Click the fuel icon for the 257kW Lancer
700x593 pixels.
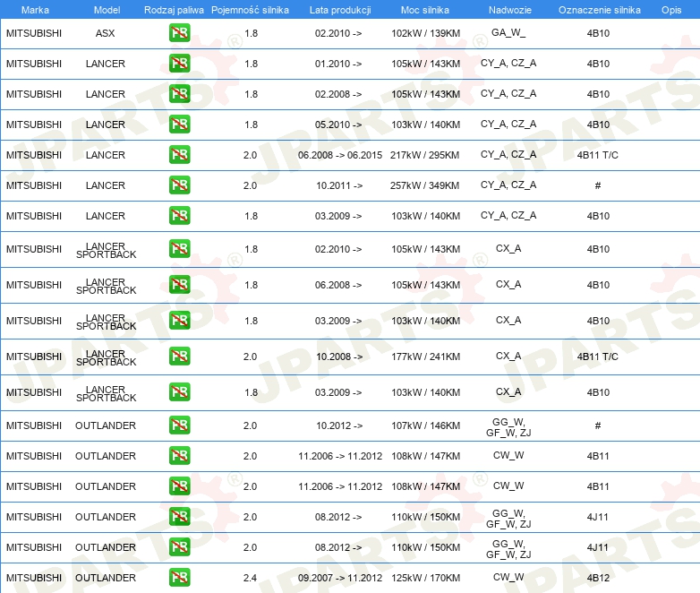[x=179, y=185]
